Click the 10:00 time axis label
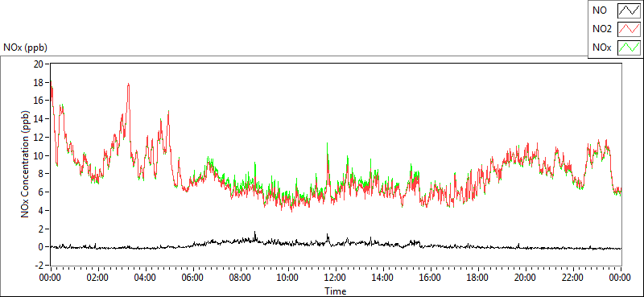 pyautogui.click(x=288, y=278)
